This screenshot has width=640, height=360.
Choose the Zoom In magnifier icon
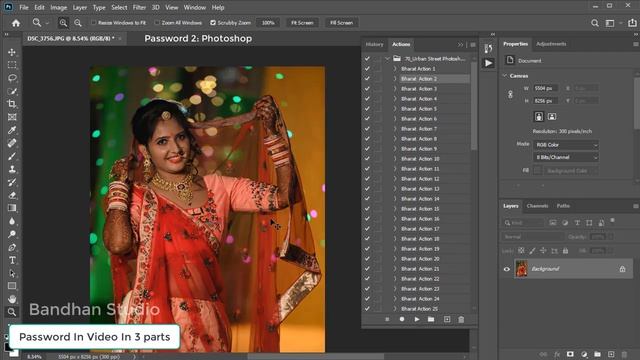(x=63, y=23)
